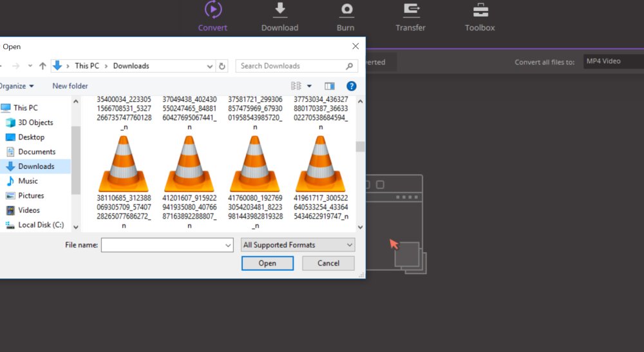Click This PC in the address breadcrumb

point(87,66)
